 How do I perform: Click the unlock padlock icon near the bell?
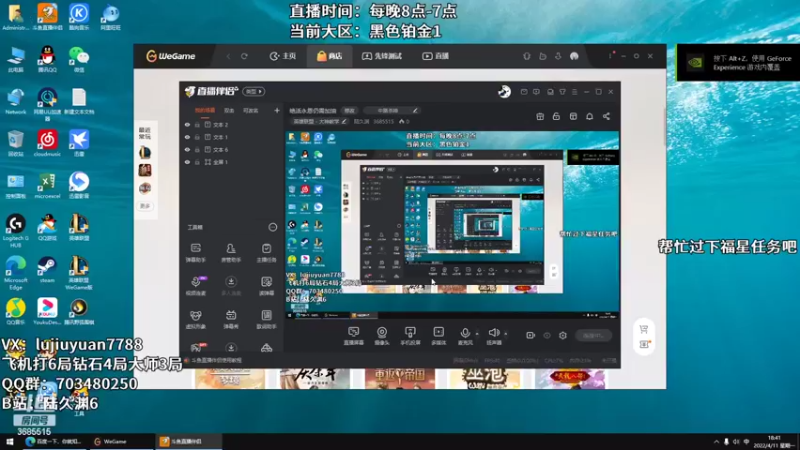tap(556, 116)
